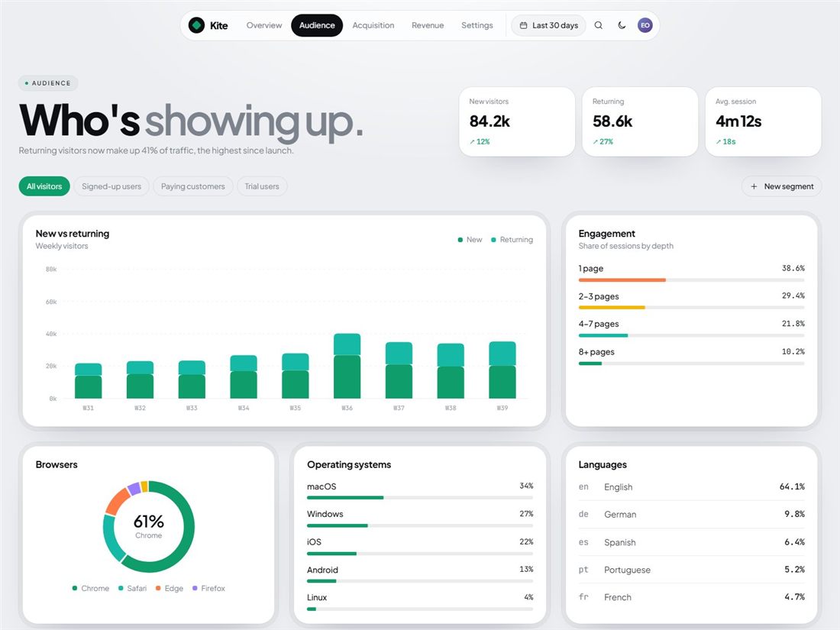Viewport: 840px width, 630px height.
Task: Toggle the Firefox legend dot
Action: [195, 588]
